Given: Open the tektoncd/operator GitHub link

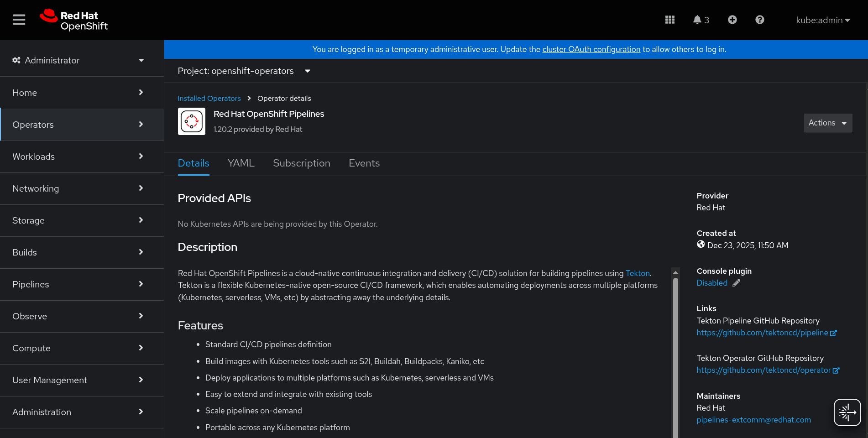Looking at the screenshot, I should pos(768,370).
